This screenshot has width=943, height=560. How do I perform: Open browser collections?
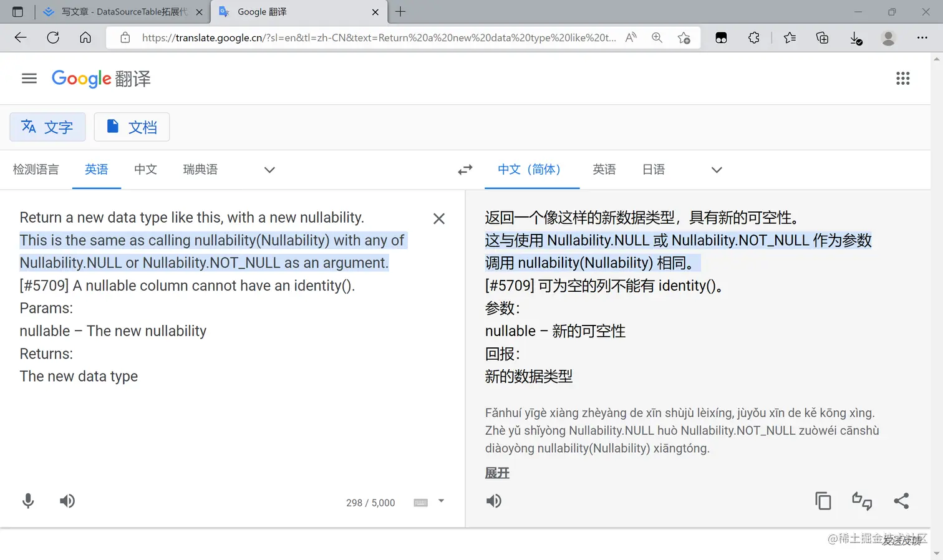pyautogui.click(x=823, y=37)
